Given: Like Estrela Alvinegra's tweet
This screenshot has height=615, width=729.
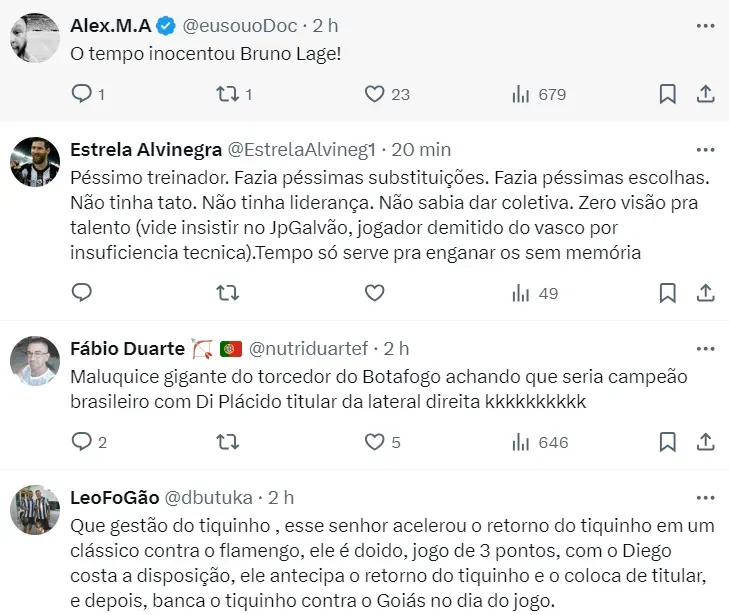Looking at the screenshot, I should [x=374, y=293].
